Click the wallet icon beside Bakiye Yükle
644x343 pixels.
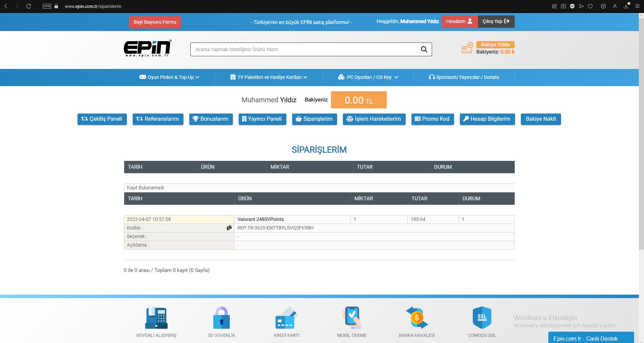tap(467, 48)
